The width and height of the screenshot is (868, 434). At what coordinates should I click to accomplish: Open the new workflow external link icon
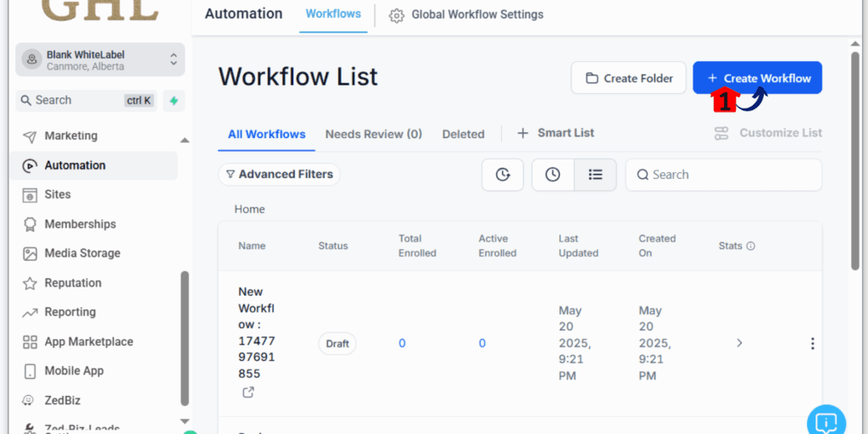[248, 392]
